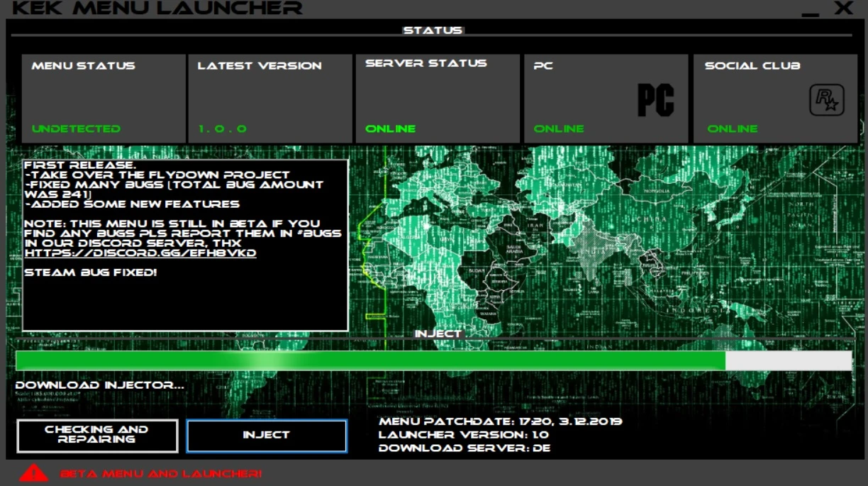Click the version number 1 . 0 . 0
Screen dimensions: 868x486
(222, 129)
